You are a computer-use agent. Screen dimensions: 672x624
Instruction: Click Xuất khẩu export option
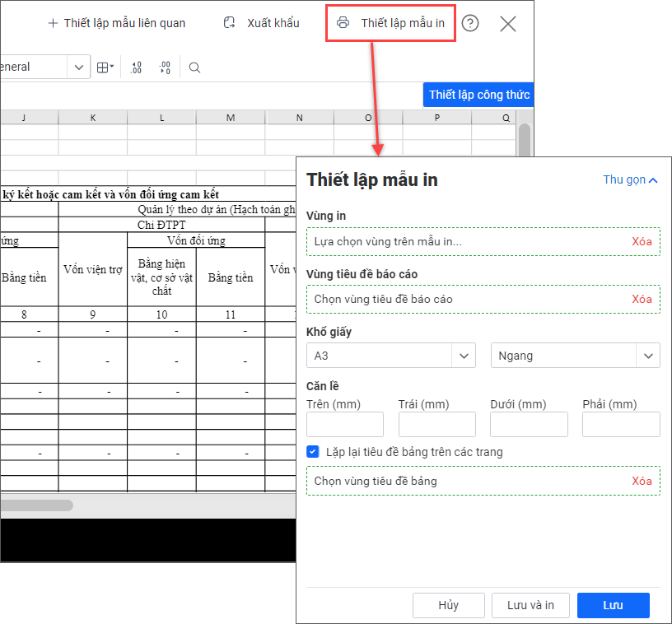pyautogui.click(x=262, y=23)
